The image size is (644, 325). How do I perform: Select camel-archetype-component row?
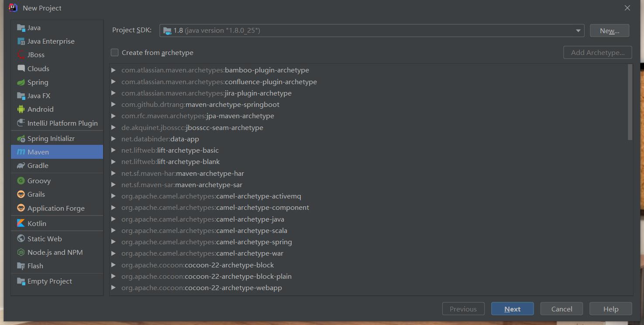tap(369, 207)
